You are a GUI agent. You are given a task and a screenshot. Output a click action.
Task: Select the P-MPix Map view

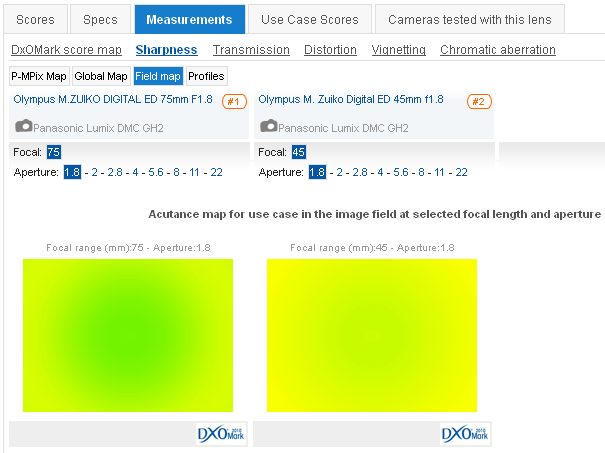[x=39, y=76]
